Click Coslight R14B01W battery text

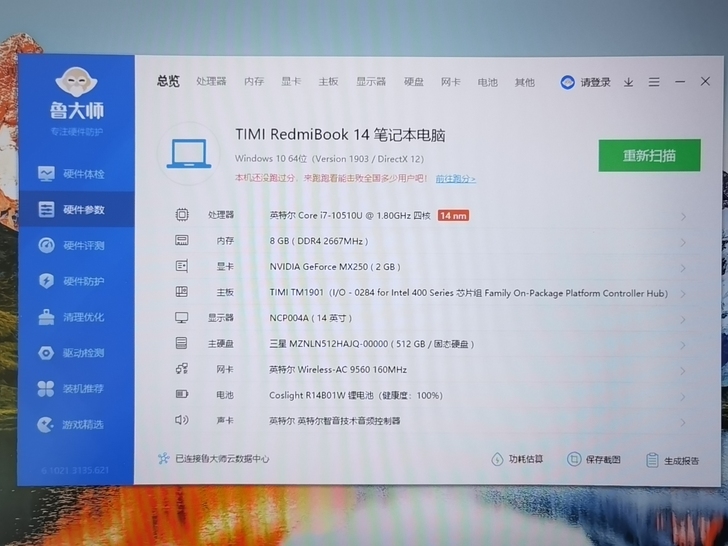pyautogui.click(x=356, y=395)
